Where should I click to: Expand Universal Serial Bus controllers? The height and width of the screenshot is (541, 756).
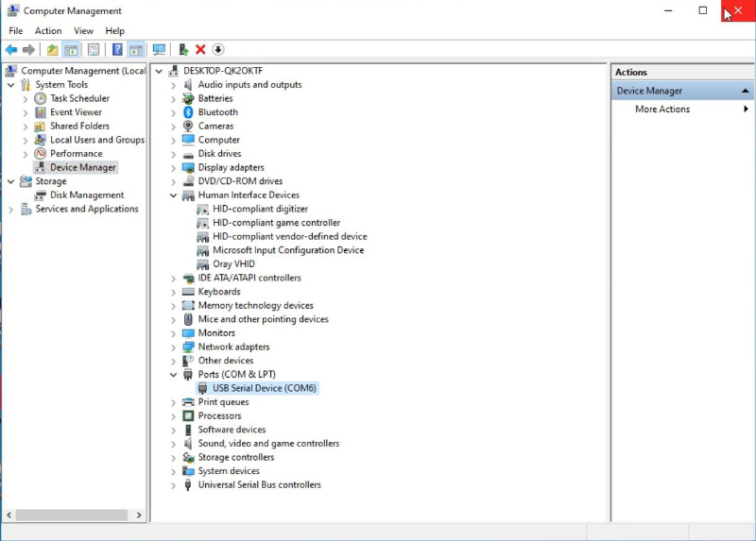tap(174, 485)
